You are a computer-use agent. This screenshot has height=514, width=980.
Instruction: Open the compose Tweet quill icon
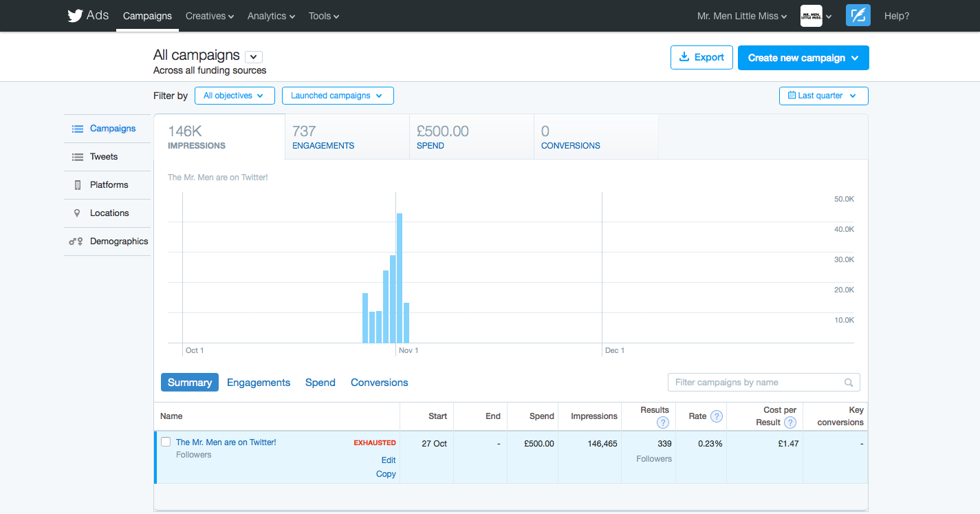pos(858,16)
